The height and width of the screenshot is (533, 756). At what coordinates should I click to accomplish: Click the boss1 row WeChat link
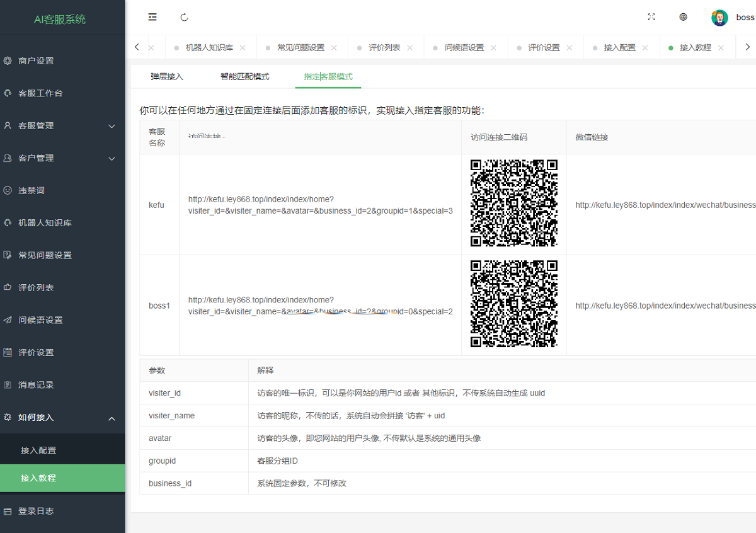click(665, 306)
